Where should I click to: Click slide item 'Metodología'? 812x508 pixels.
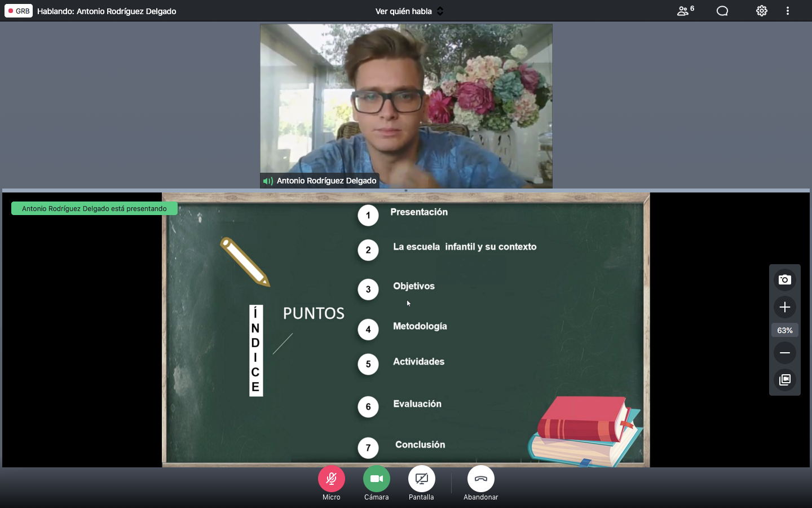pyautogui.click(x=420, y=326)
